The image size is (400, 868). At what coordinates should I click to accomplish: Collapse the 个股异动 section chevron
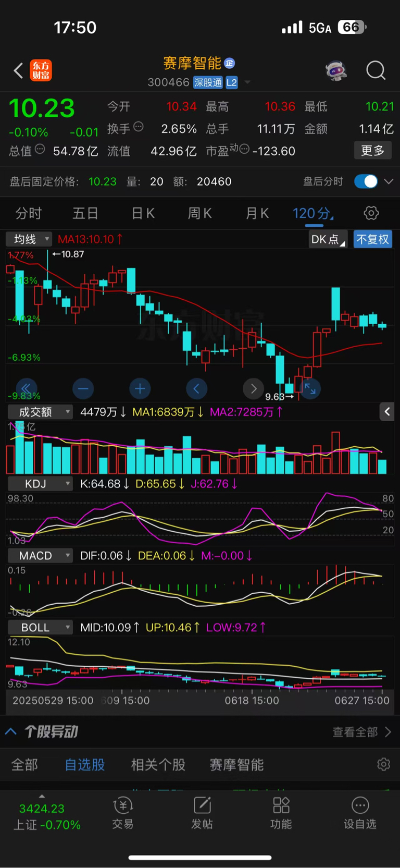click(x=11, y=731)
